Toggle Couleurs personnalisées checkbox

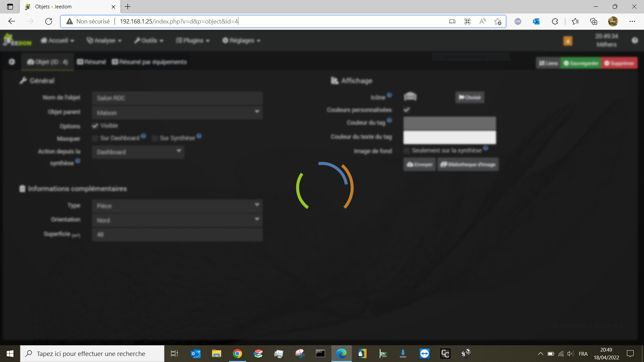[x=407, y=110]
